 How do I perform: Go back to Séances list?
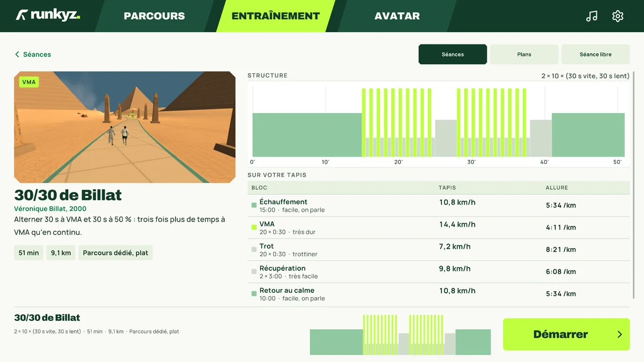coord(33,55)
